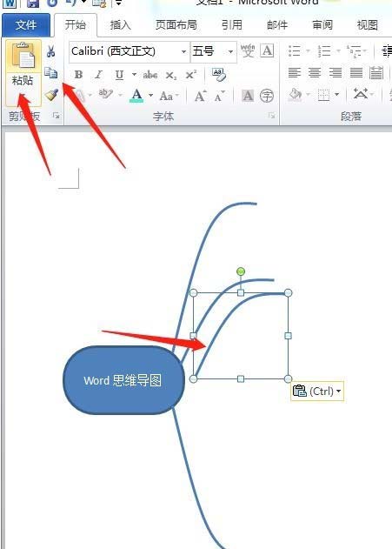392x549 pixels.
Task: Align text left
Action: tap(295, 73)
